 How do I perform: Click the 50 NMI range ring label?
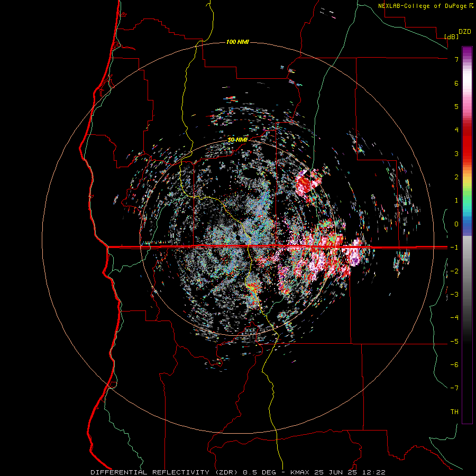point(237,140)
